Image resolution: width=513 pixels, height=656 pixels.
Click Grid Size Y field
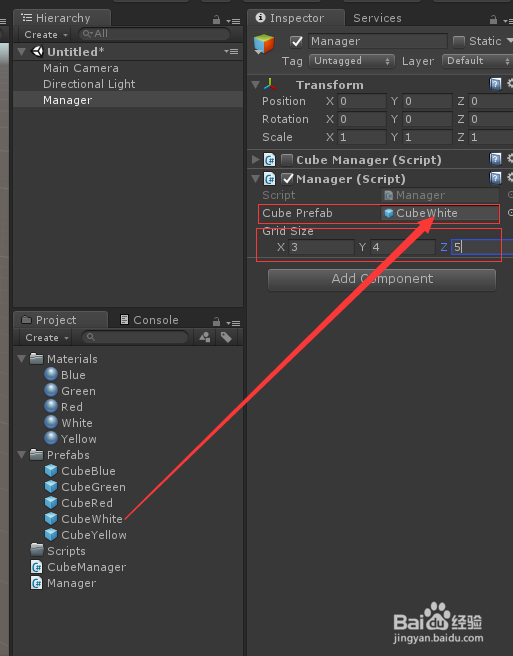(x=403, y=247)
